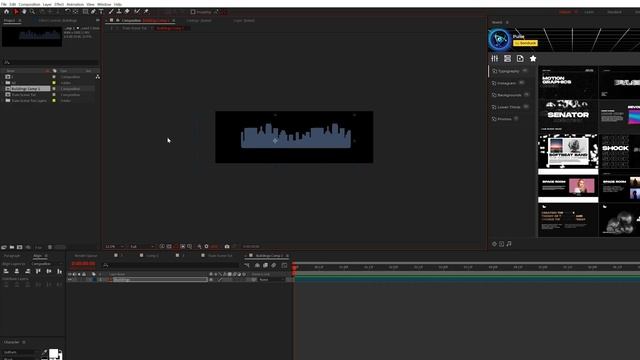Click yellow Sendtuck button in Pulse
Image resolution: width=640 pixels, height=360 pixels.
525,43
